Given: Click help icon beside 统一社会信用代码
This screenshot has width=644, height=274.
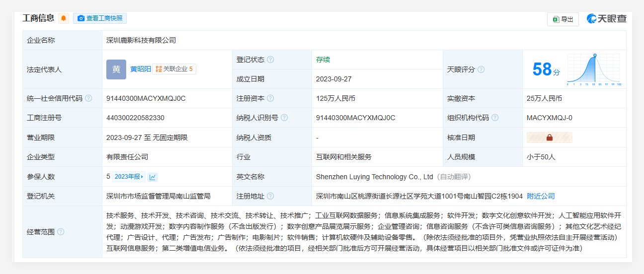Looking at the screenshot, I should click(88, 98).
